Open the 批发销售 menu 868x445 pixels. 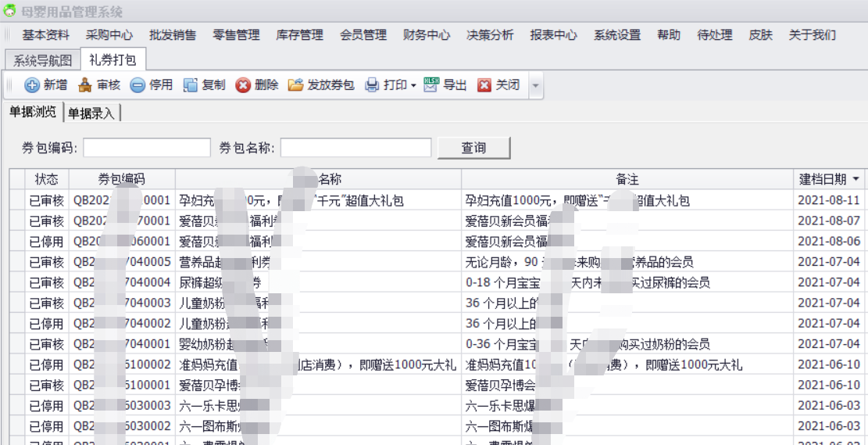click(x=173, y=35)
